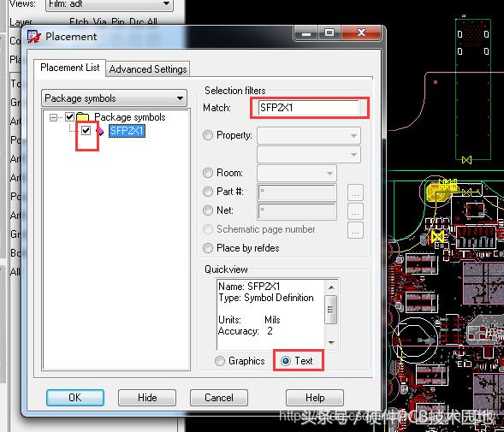Image resolution: width=504 pixels, height=432 pixels.
Task: Select the Graphics quickview radio button
Action: coord(220,361)
